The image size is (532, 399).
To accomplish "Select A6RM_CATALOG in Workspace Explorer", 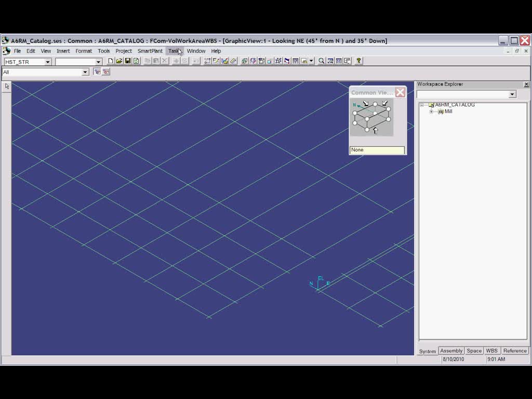I will 455,105.
